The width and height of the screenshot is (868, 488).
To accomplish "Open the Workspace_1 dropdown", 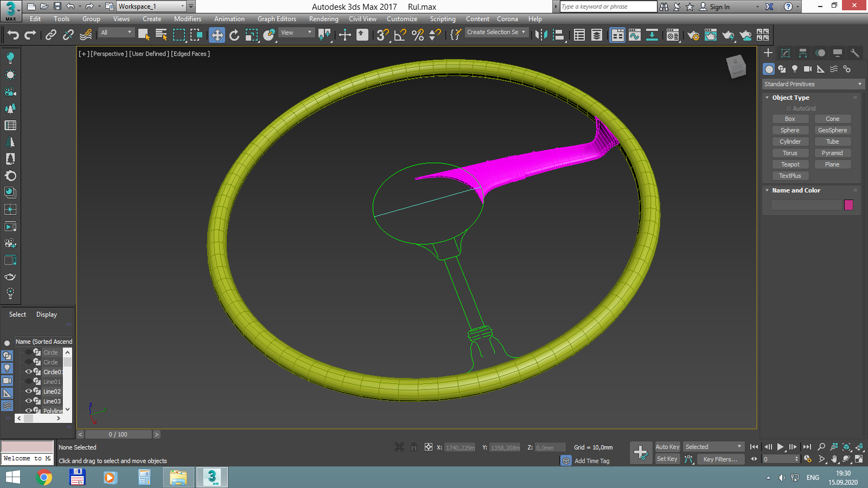I will pos(151,7).
